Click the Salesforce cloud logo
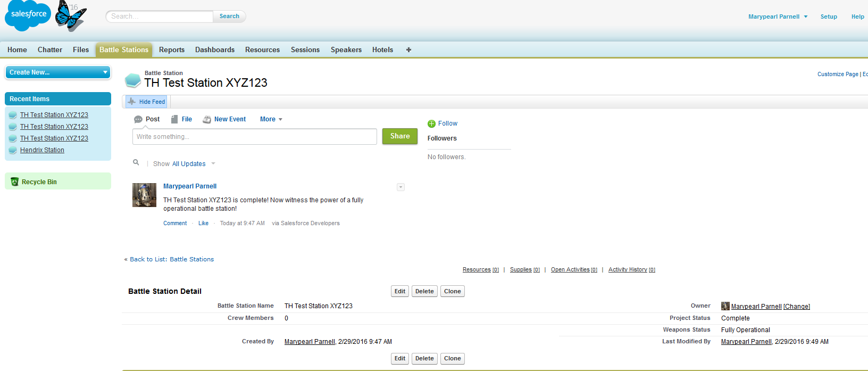 point(28,15)
